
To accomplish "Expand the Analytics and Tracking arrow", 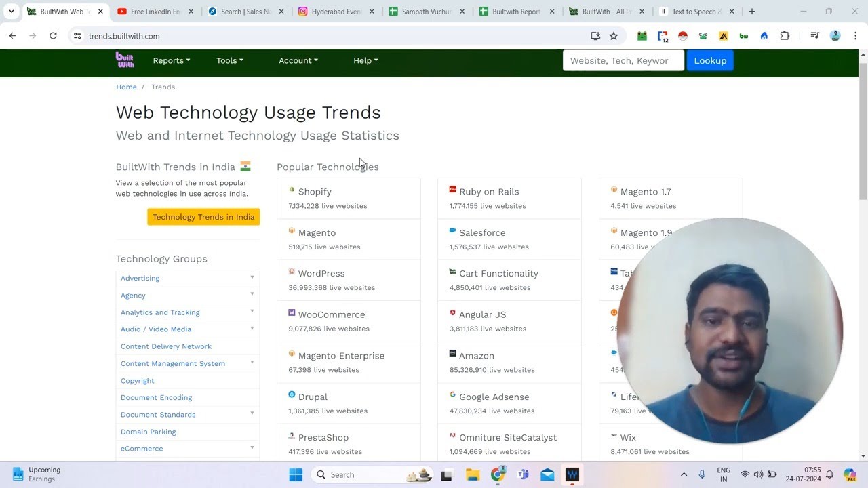I will pyautogui.click(x=252, y=311).
